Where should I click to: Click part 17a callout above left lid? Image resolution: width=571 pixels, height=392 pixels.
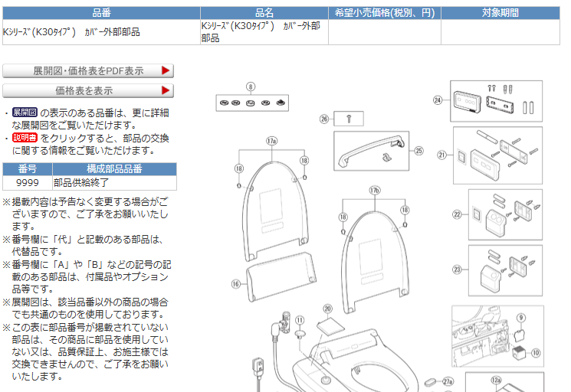271,141
